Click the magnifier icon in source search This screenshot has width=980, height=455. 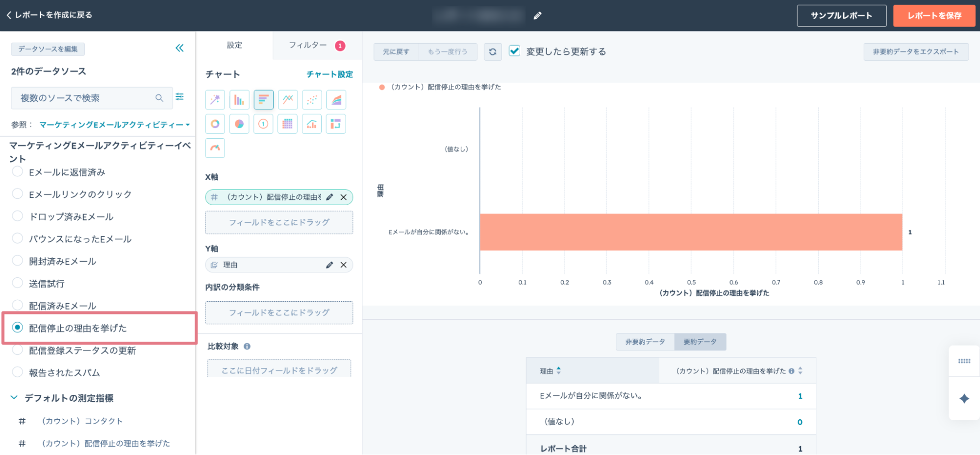159,98
